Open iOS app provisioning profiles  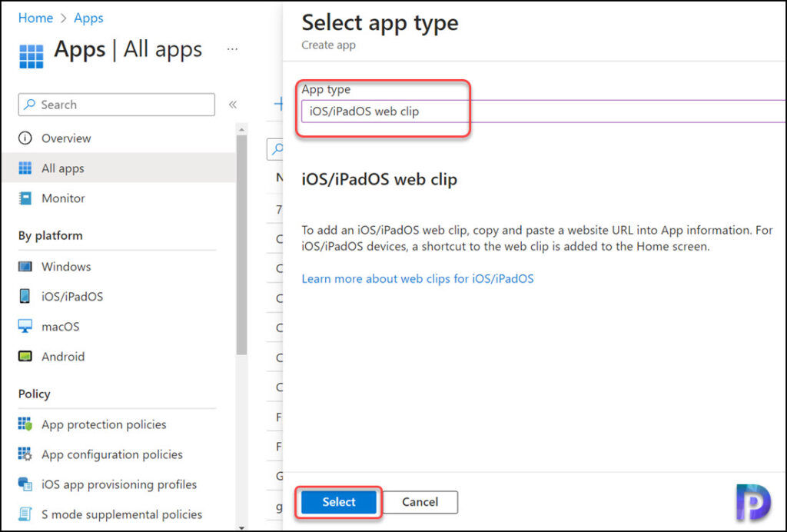click(x=118, y=484)
